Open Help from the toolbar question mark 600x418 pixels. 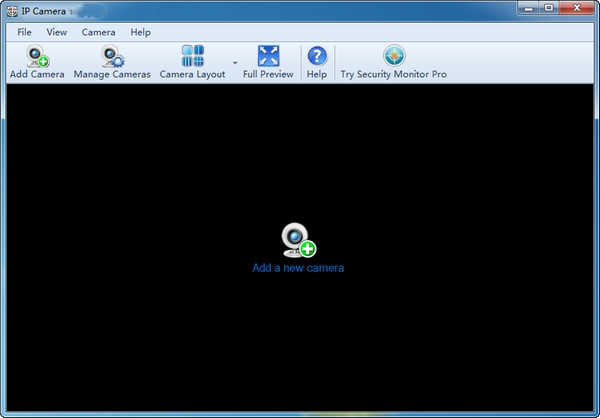[x=317, y=56]
